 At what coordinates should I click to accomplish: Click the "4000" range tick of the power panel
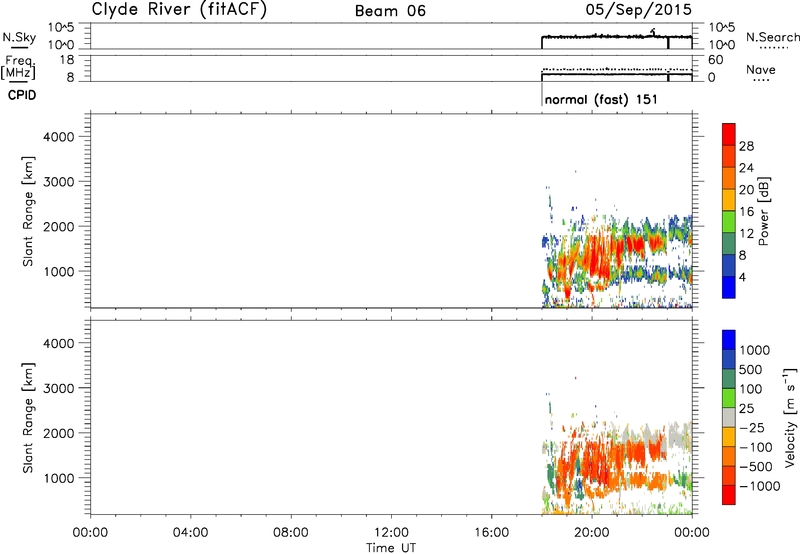click(59, 137)
